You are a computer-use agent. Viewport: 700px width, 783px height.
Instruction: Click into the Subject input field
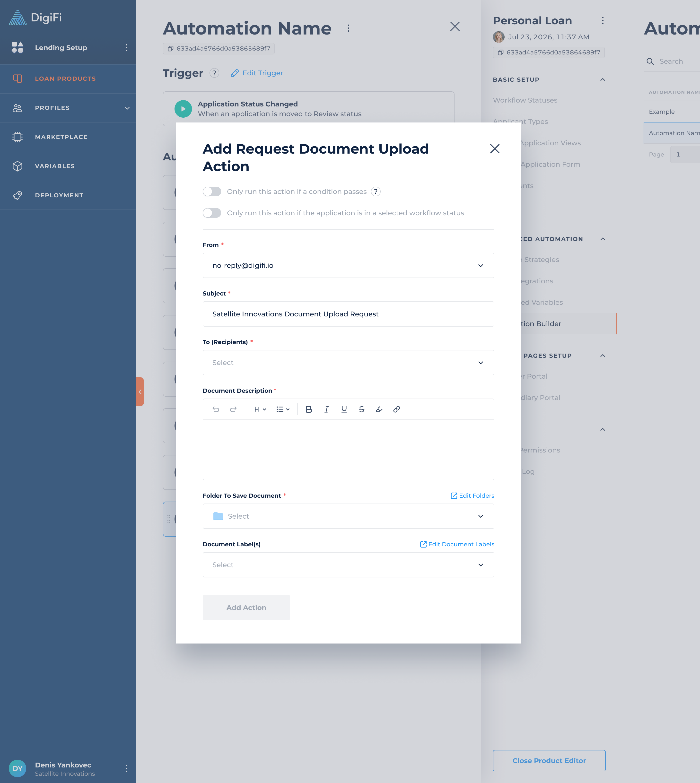tap(348, 314)
